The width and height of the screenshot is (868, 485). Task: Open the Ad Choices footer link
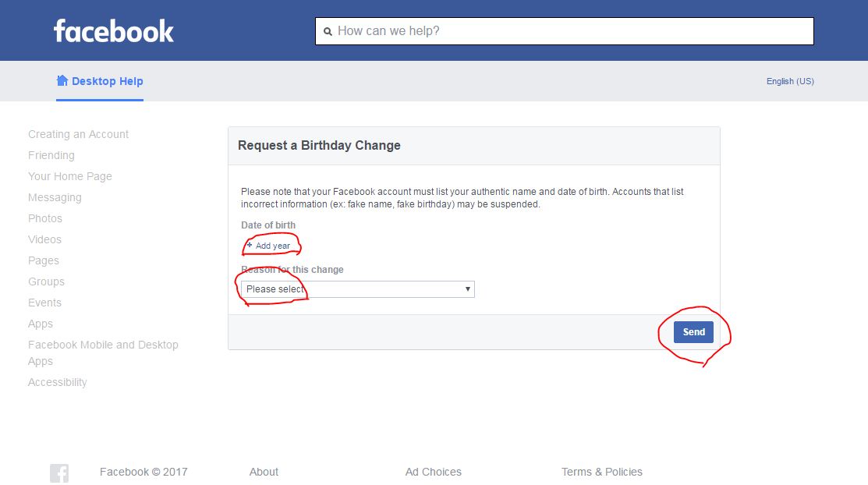433,472
